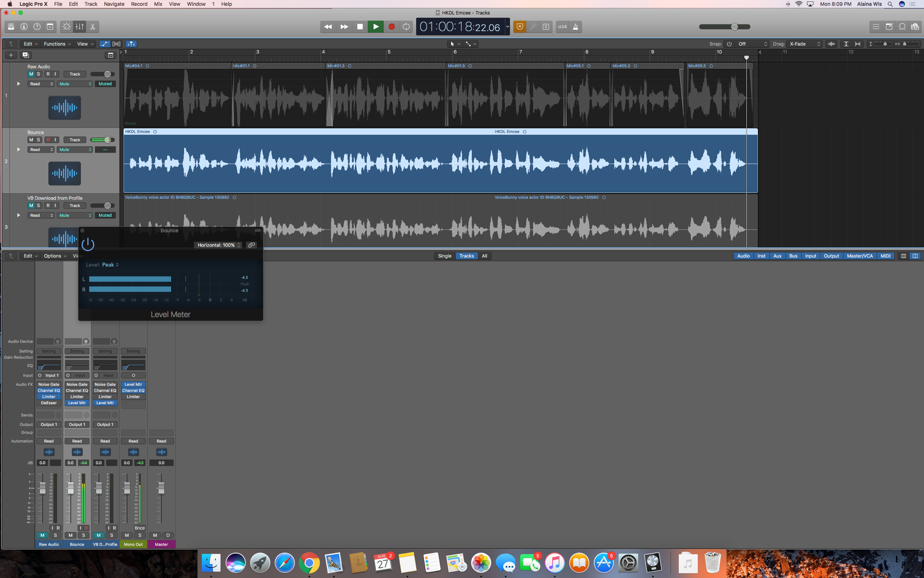Click the add new track plus button

click(x=11, y=55)
